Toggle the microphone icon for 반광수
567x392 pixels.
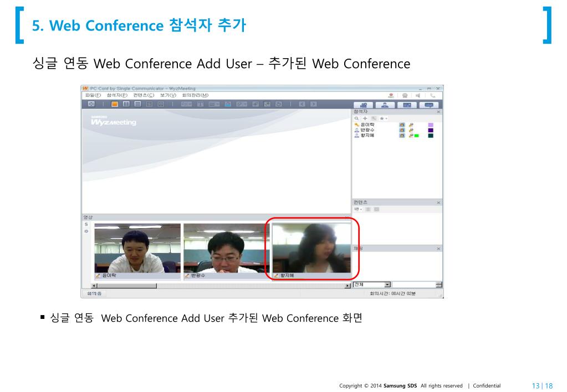(411, 130)
